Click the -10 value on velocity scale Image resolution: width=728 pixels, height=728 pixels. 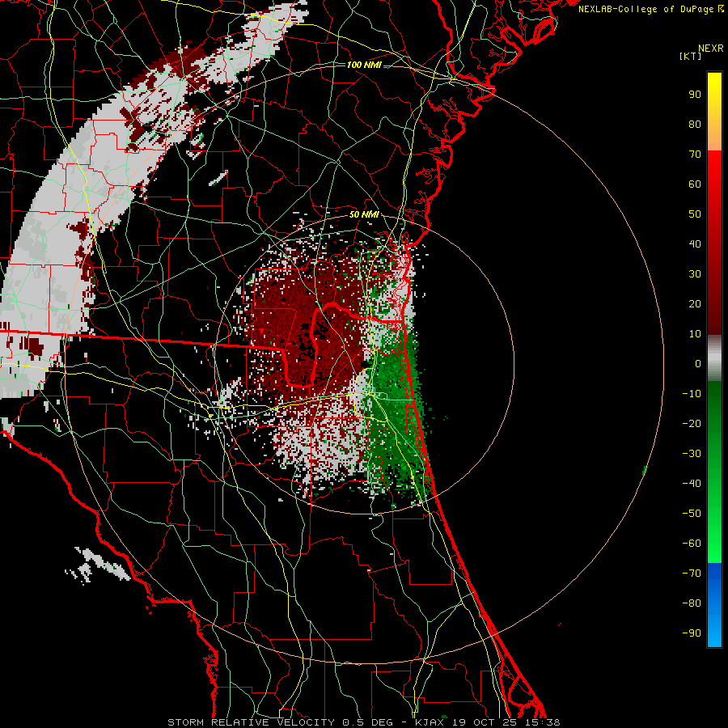tap(692, 394)
